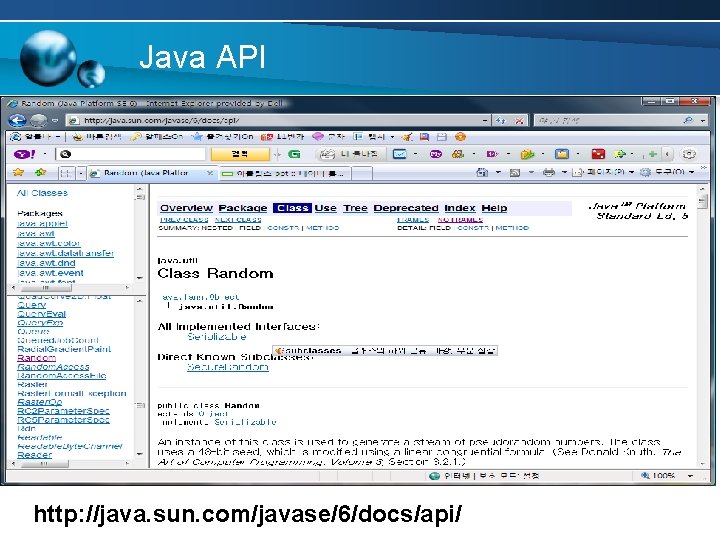720x540 pixels.
Task: Click the NO FRAMES link
Action: [x=460, y=220]
